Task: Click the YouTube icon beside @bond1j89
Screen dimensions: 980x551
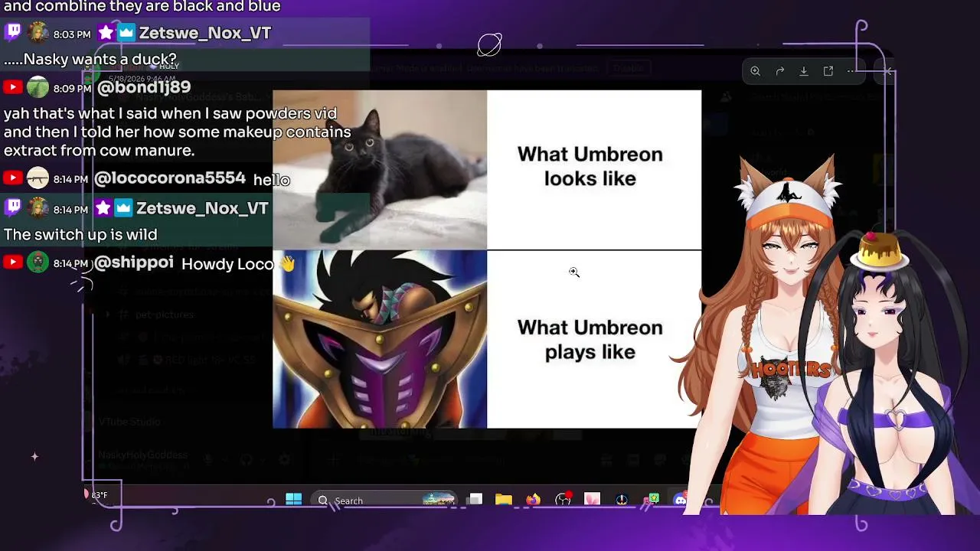Action: pos(13,87)
